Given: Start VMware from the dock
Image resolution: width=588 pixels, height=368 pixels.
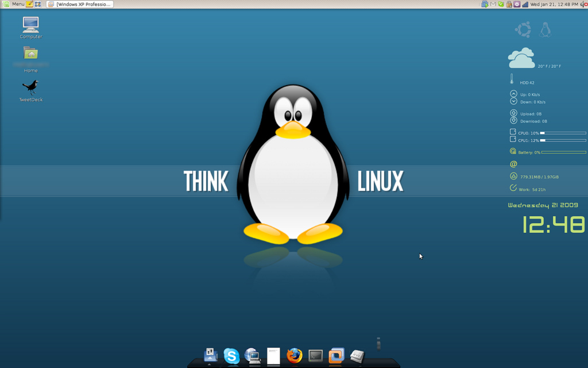Looking at the screenshot, I should coord(335,356).
